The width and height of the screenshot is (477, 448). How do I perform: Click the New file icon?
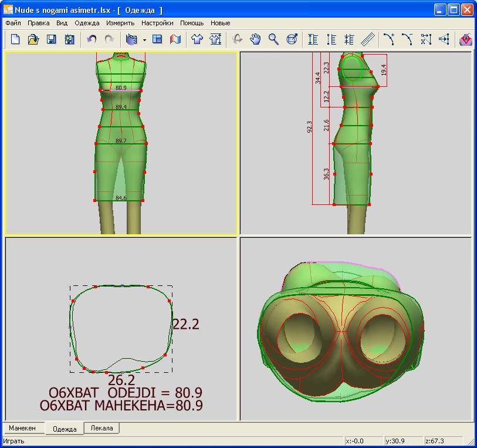[x=16, y=39]
